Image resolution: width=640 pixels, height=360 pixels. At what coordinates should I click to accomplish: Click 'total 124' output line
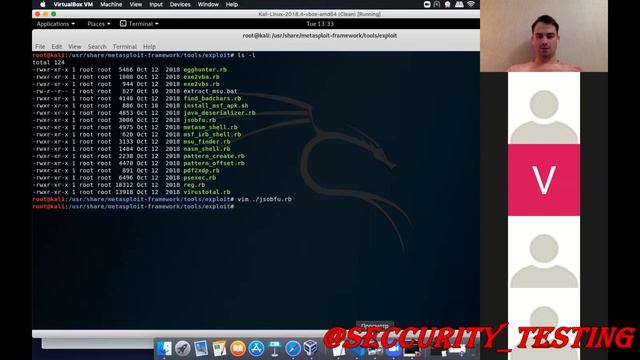[x=49, y=62]
